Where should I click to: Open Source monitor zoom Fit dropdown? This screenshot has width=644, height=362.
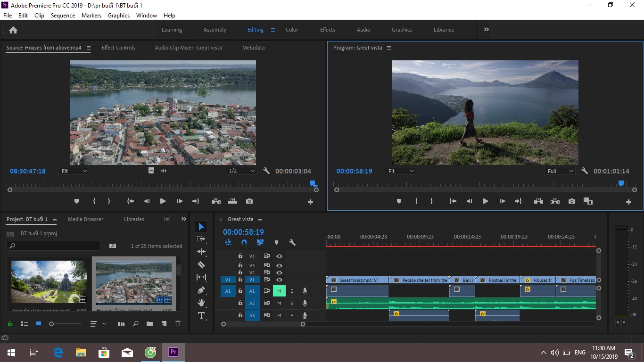[x=74, y=171]
